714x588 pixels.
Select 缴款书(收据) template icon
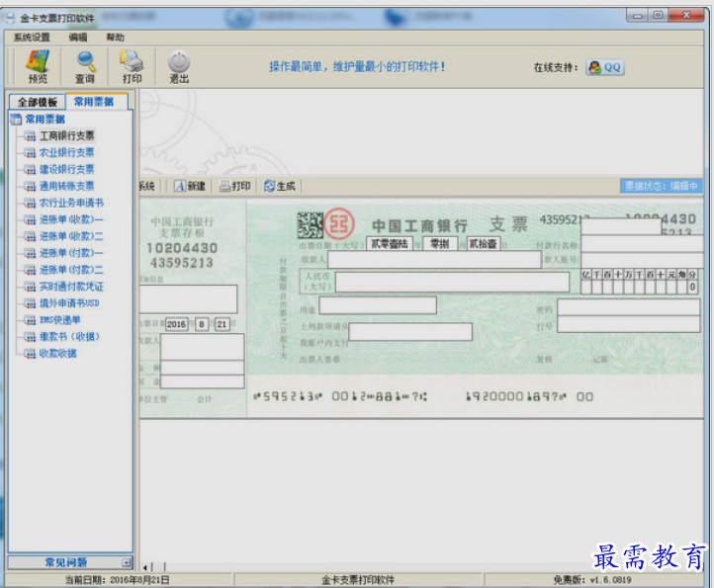tap(30, 337)
